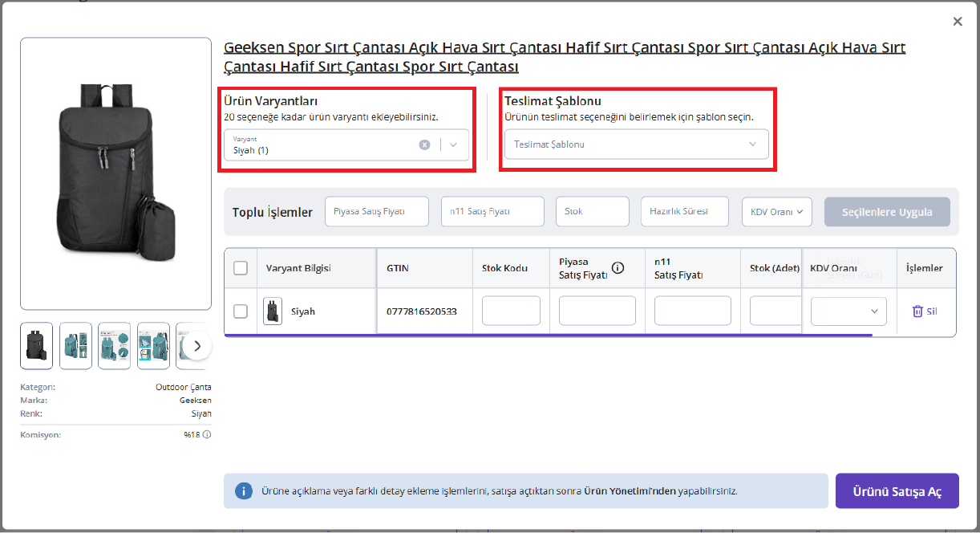Viewport: 980px width, 533px height.
Task: Click the info icon beside Piyasa Satış Fiyatı
Action: (x=618, y=268)
